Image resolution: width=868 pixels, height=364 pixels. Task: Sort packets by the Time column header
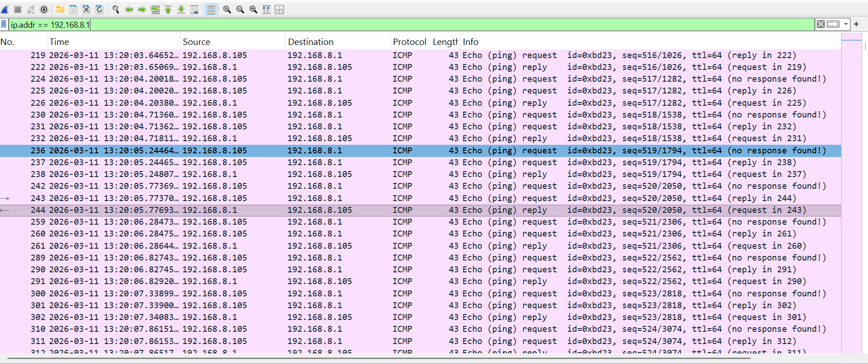114,42
